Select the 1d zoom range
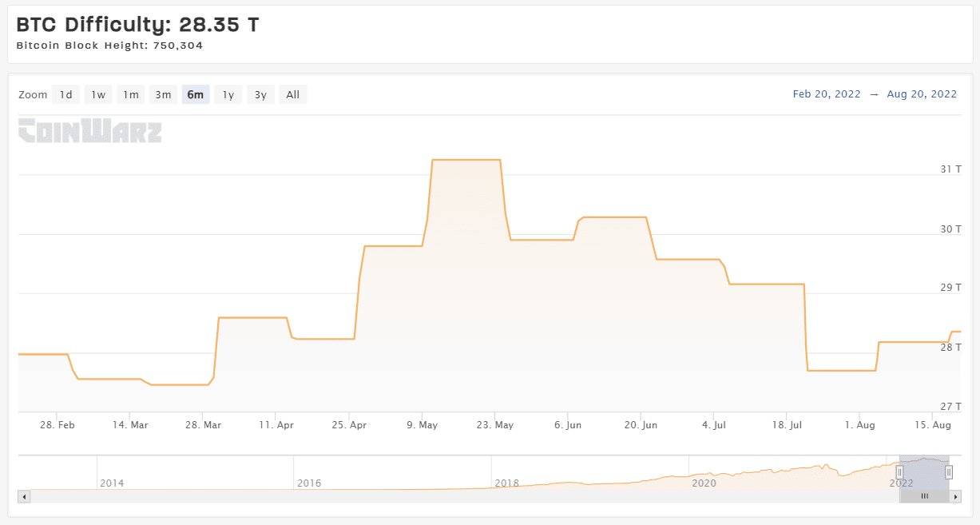 (66, 94)
